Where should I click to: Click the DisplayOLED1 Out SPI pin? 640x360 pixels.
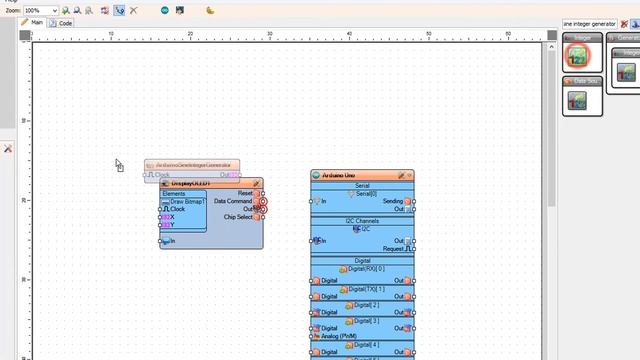(x=263, y=209)
